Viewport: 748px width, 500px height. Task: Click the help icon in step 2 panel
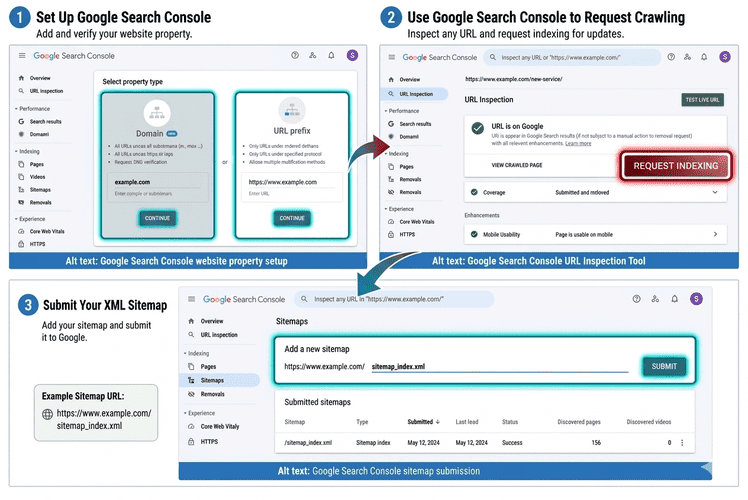[671, 57]
